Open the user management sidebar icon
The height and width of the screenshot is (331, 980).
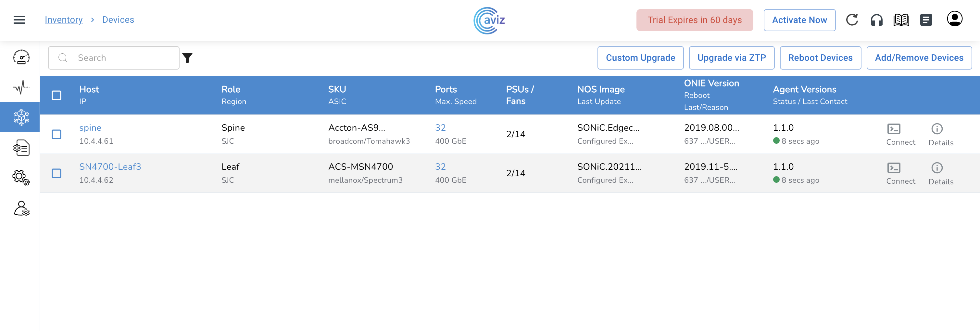(x=21, y=209)
